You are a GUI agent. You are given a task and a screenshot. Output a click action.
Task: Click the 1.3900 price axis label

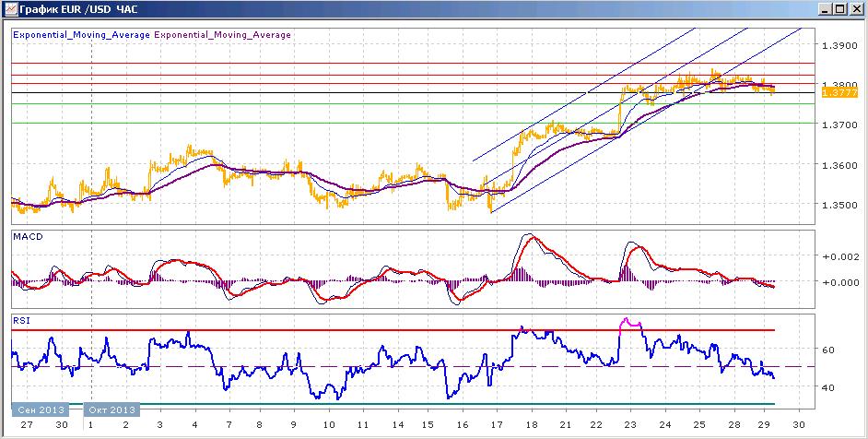pyautogui.click(x=839, y=45)
